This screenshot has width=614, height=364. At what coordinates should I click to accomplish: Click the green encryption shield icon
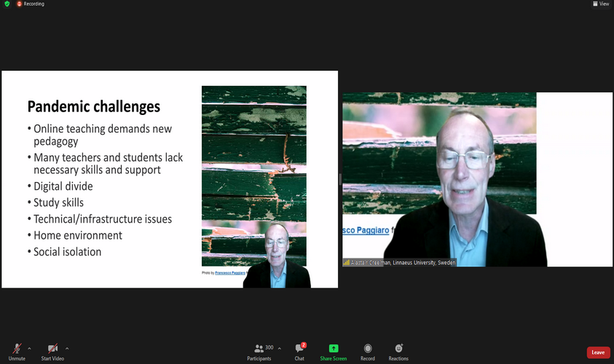pos(7,4)
